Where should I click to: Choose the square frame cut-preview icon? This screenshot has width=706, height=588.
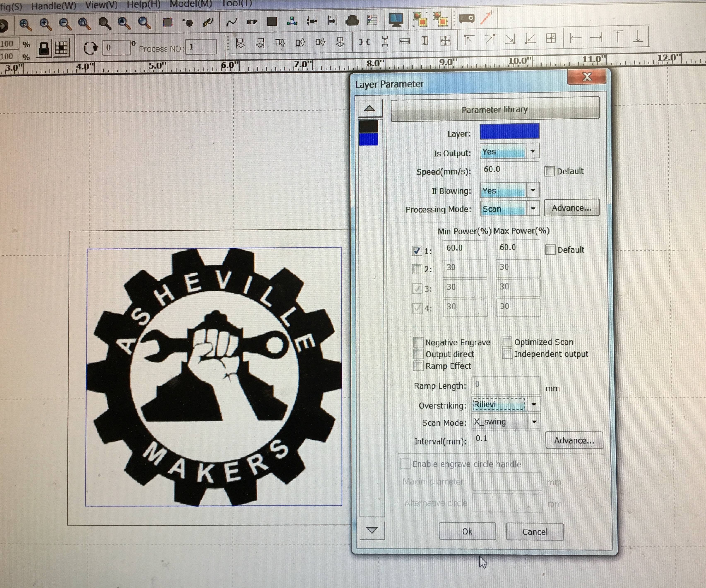click(x=167, y=23)
